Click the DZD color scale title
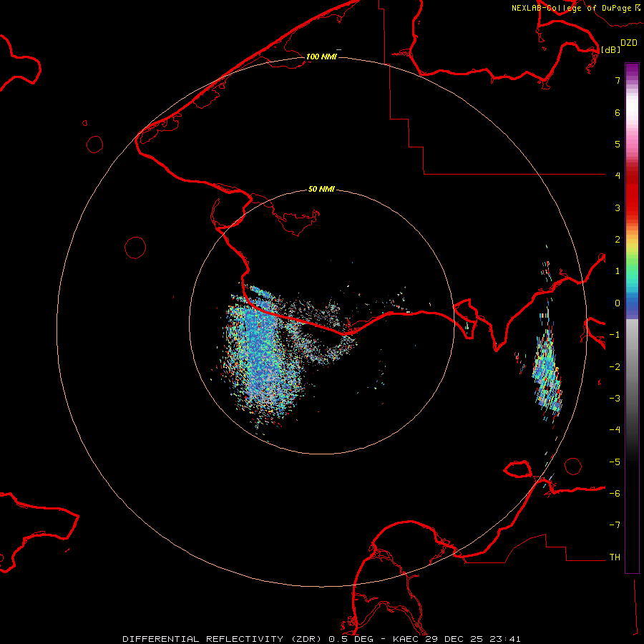Screen dimensions: 644x644 (x=629, y=43)
